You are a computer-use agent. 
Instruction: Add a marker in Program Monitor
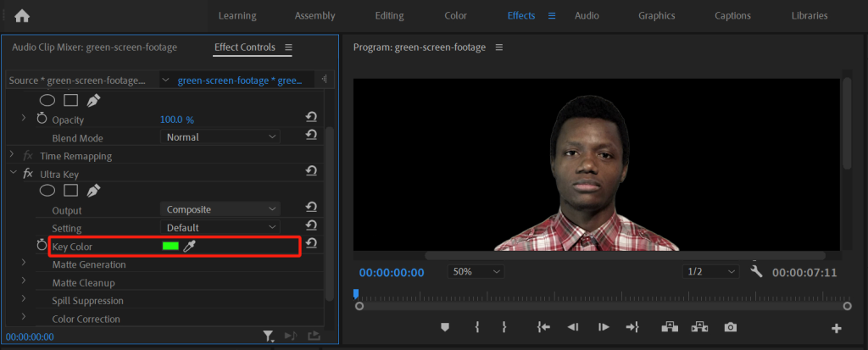click(444, 327)
